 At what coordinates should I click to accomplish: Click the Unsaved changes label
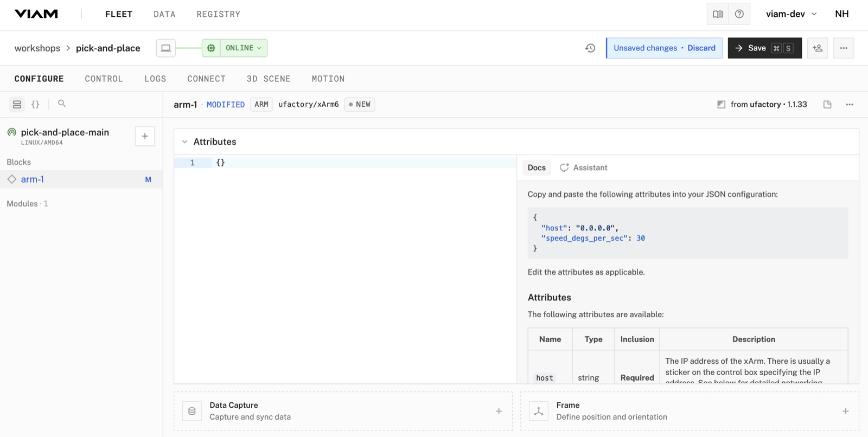point(645,48)
